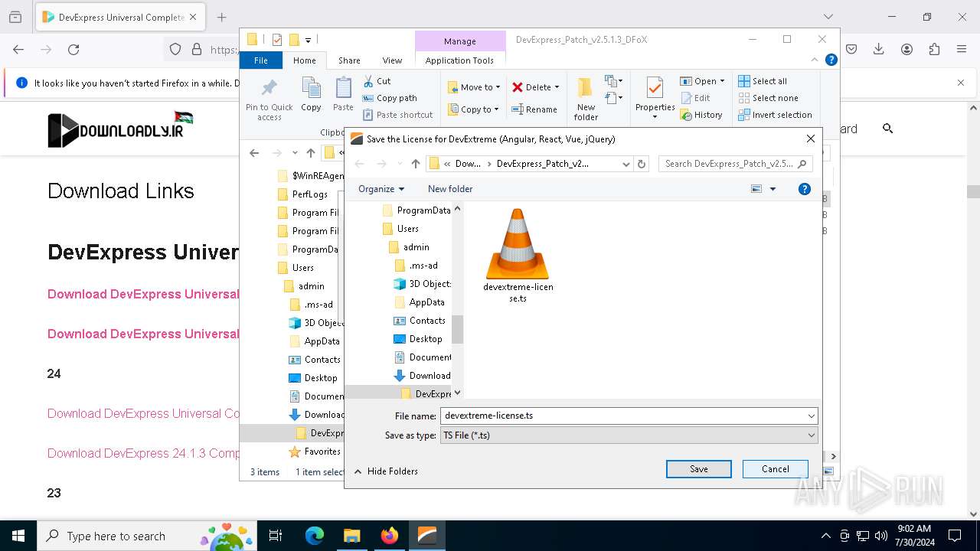Select Downloads in dialog tree
Image resolution: width=980 pixels, height=551 pixels.
422,376
